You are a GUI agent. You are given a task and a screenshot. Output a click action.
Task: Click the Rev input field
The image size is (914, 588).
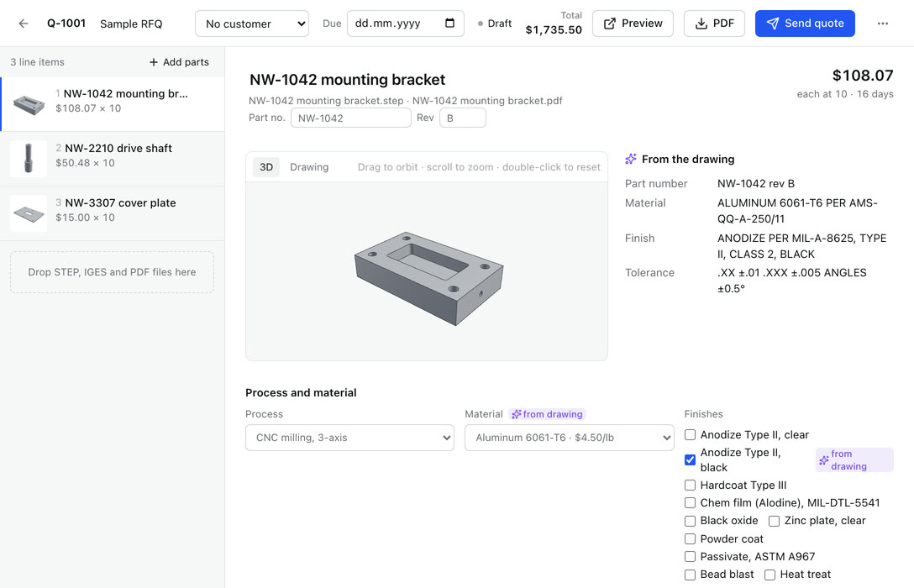[x=463, y=118]
